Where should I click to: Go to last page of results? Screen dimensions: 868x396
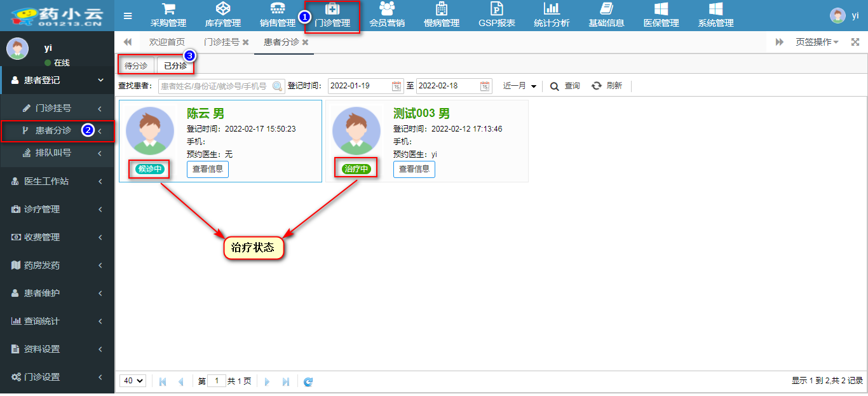click(285, 381)
